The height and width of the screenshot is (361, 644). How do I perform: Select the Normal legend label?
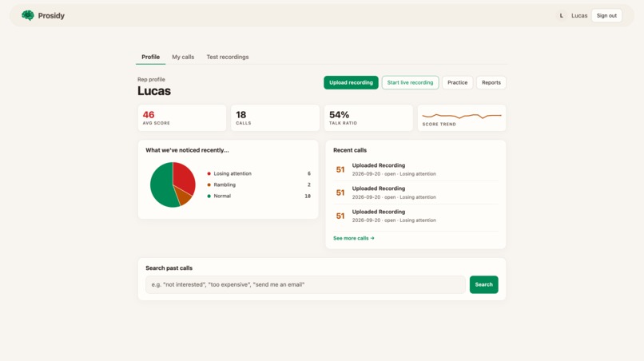[x=222, y=196]
